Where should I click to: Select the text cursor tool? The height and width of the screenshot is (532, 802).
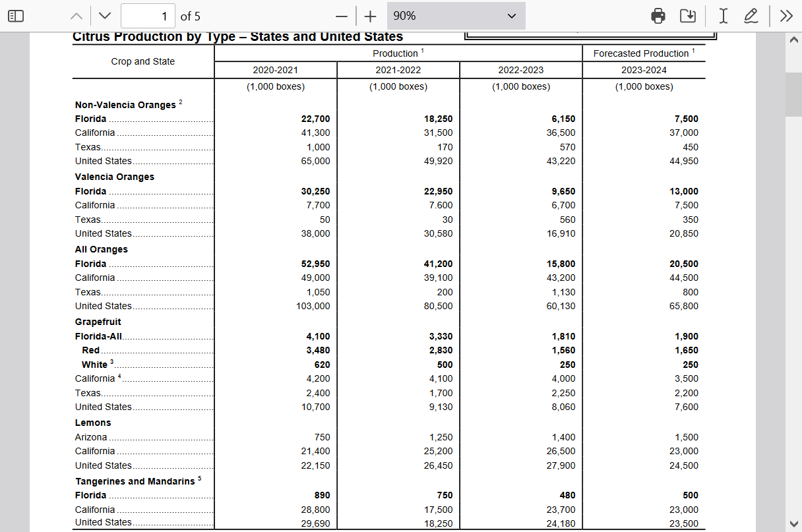pyautogui.click(x=724, y=16)
